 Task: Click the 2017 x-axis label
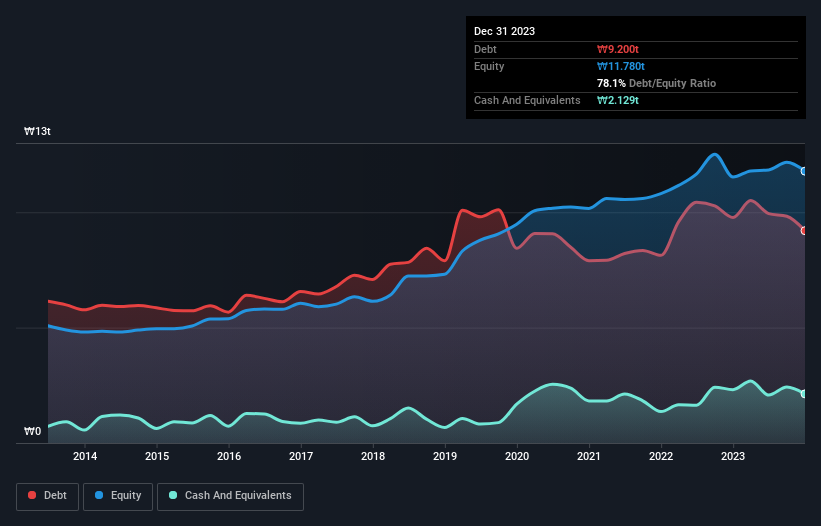click(301, 456)
